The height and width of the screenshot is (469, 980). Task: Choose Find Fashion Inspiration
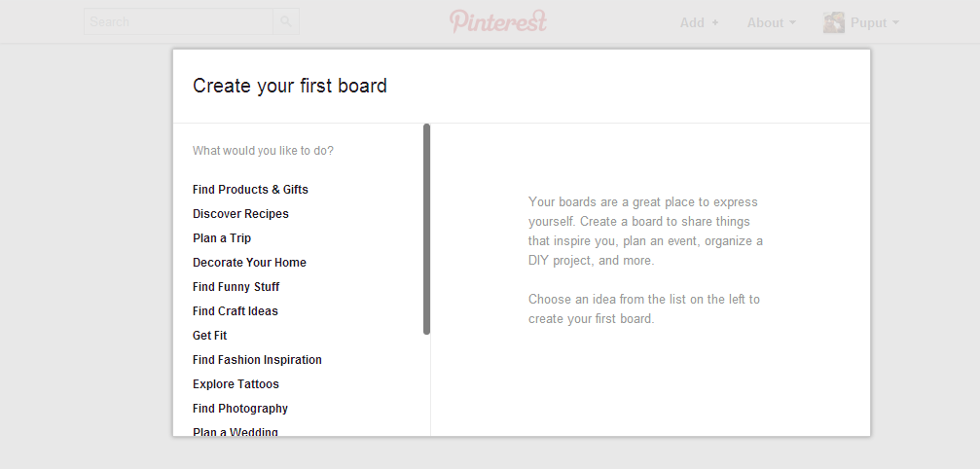pos(257,360)
